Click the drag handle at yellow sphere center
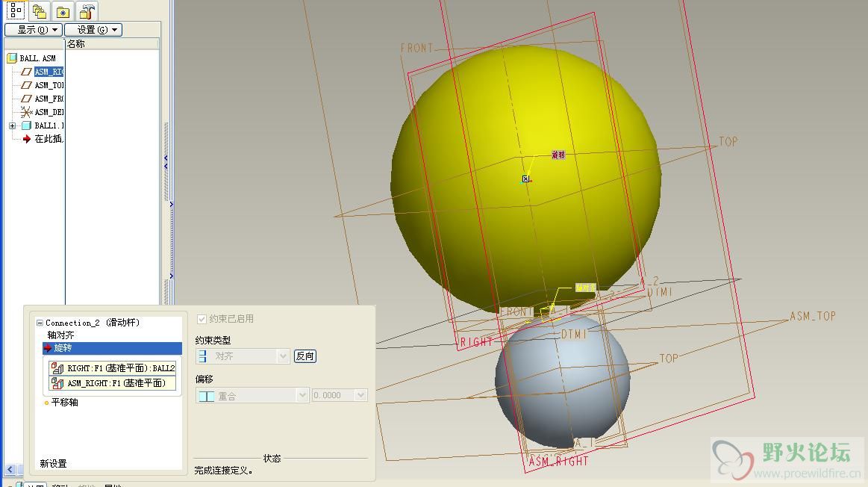The width and height of the screenshot is (868, 487). coord(525,179)
